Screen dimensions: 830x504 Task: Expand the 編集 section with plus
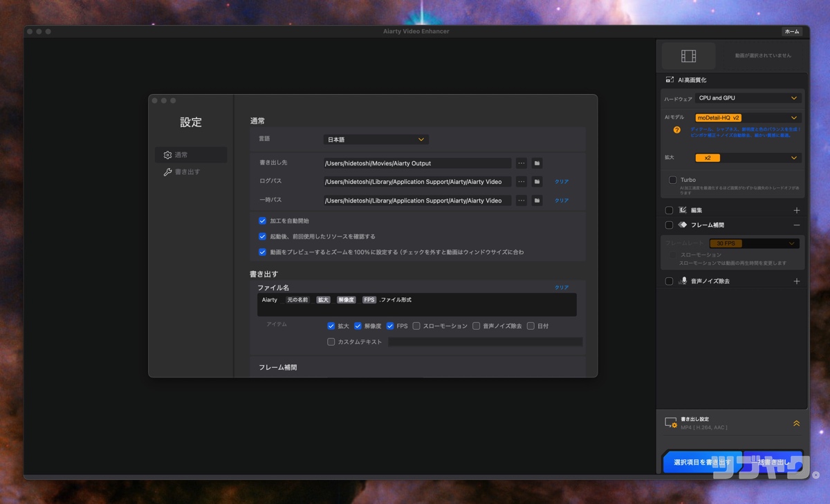797,210
